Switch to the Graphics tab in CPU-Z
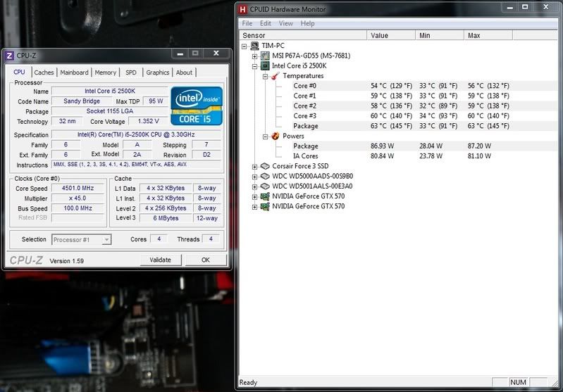Screen dimensions: 563x392 [157, 72]
